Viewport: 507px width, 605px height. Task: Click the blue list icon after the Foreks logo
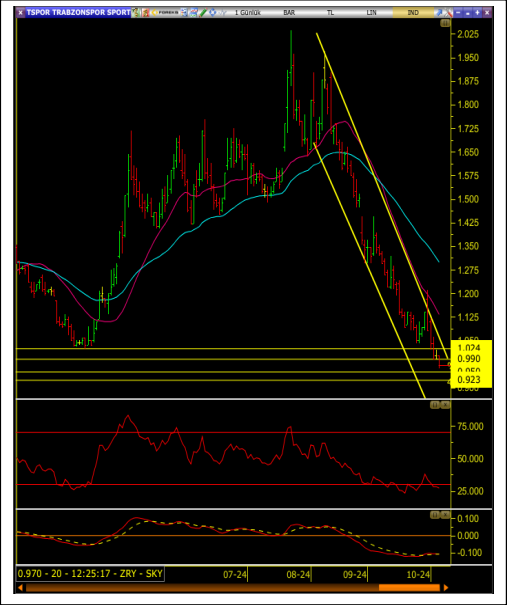[x=184, y=12]
